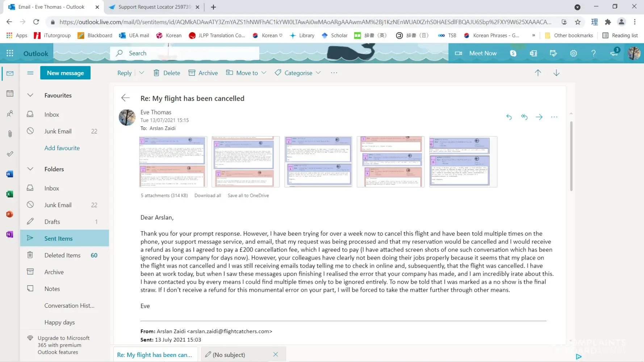Click Save all to OneDrive link
This screenshot has height=362, width=644.
(x=248, y=195)
